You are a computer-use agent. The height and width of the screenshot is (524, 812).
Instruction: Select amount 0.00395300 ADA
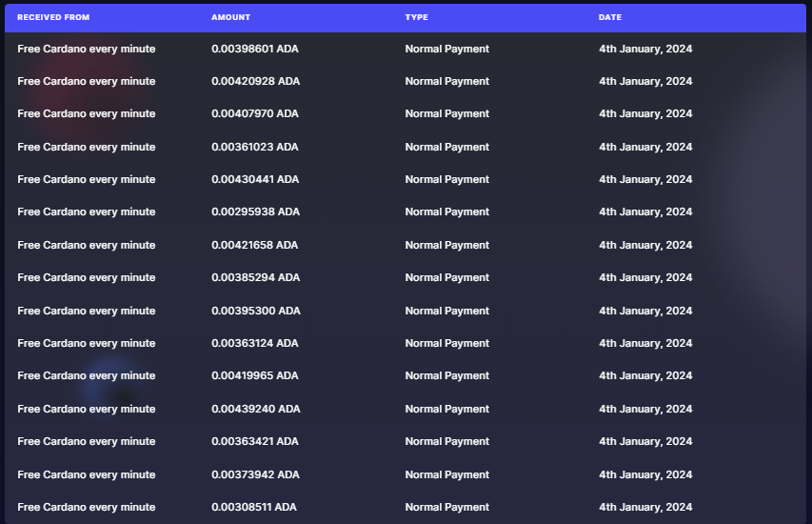point(256,311)
